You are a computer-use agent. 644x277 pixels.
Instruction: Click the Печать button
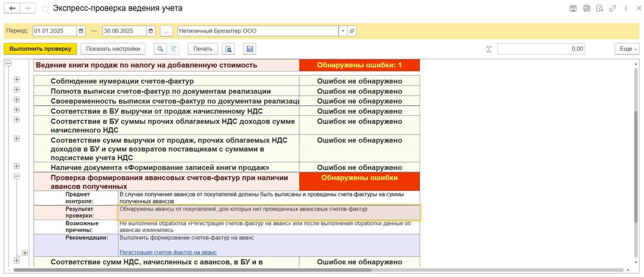(x=203, y=49)
